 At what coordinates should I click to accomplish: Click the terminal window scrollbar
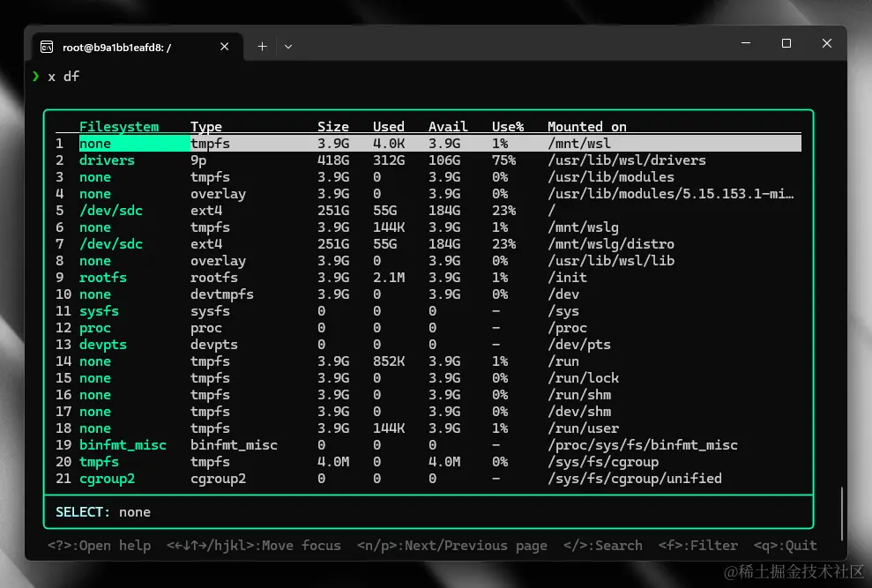coord(842,513)
